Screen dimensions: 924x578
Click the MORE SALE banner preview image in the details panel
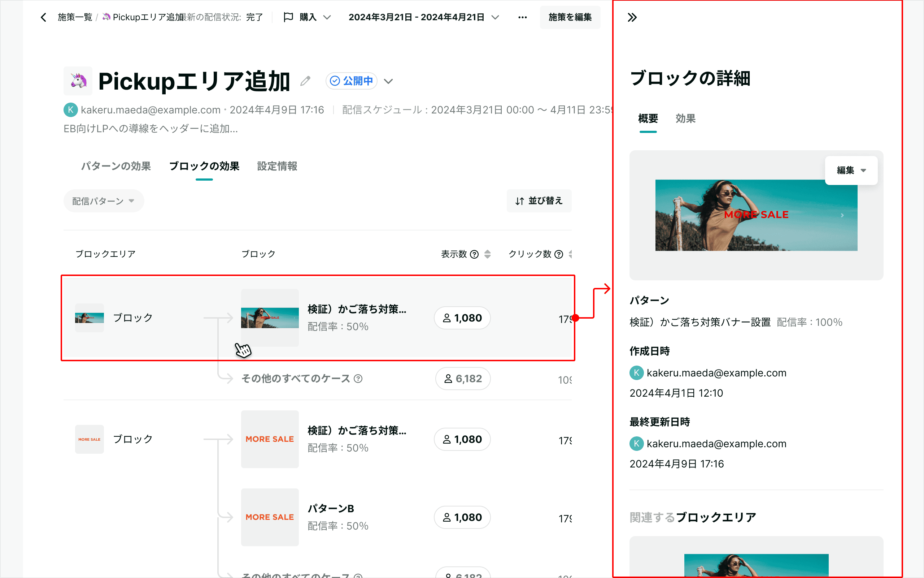(x=756, y=215)
